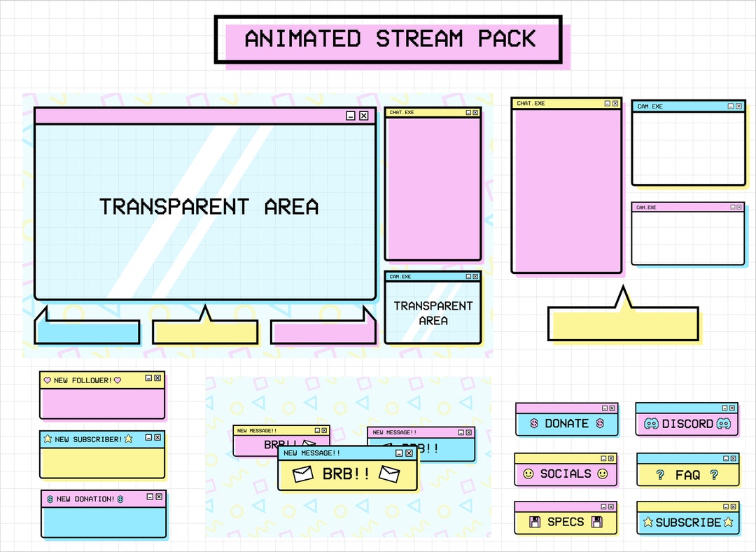Click the large yellow speech bubble
Screen dimensions: 756x552
[623, 322]
